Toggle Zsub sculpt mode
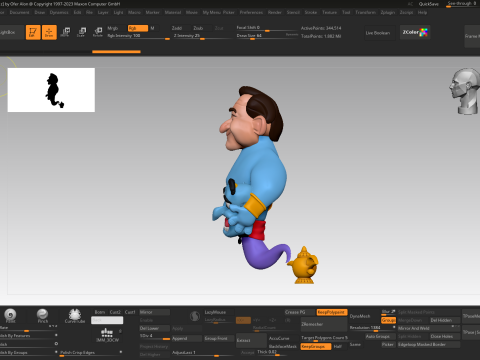The height and width of the screenshot is (360, 480). coord(198,28)
